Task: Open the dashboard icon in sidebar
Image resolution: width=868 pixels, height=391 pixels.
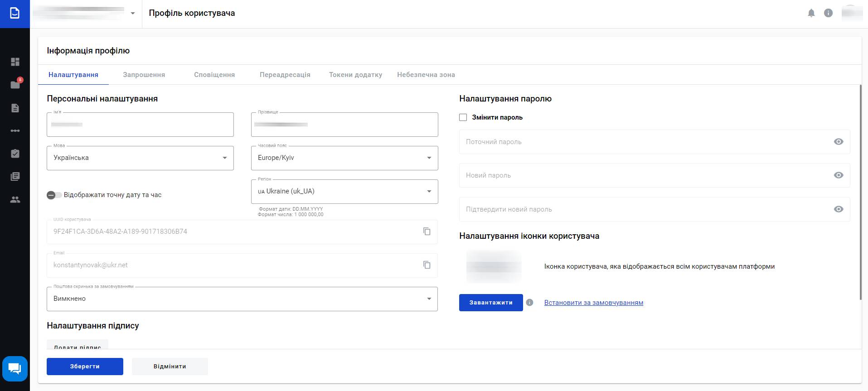Action: pos(15,62)
